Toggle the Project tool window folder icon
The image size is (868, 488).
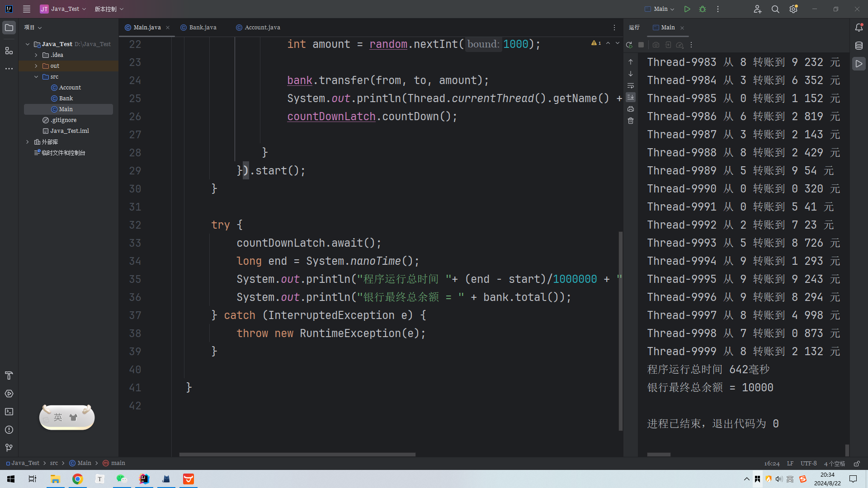coord(9,28)
